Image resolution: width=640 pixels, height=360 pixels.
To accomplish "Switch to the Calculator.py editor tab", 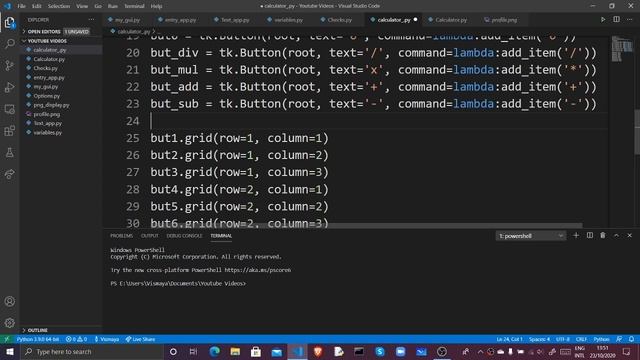I will tap(451, 20).
